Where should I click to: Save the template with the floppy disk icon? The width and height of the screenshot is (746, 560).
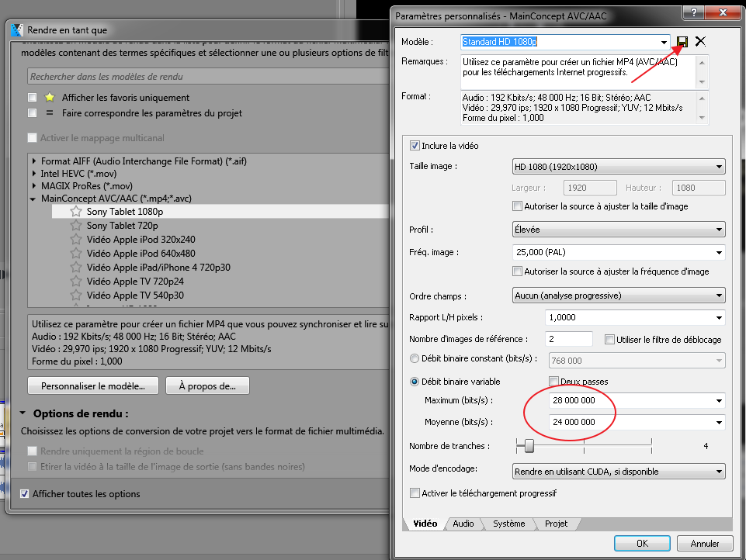coord(682,42)
